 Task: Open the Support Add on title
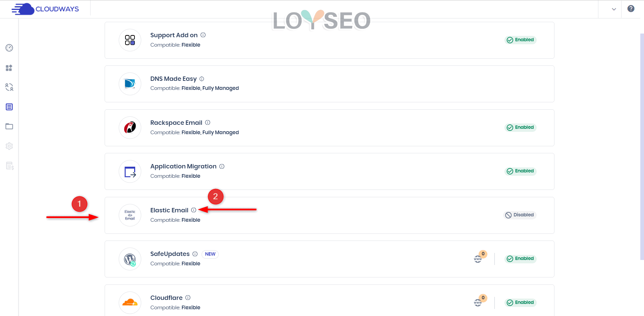pos(174,35)
